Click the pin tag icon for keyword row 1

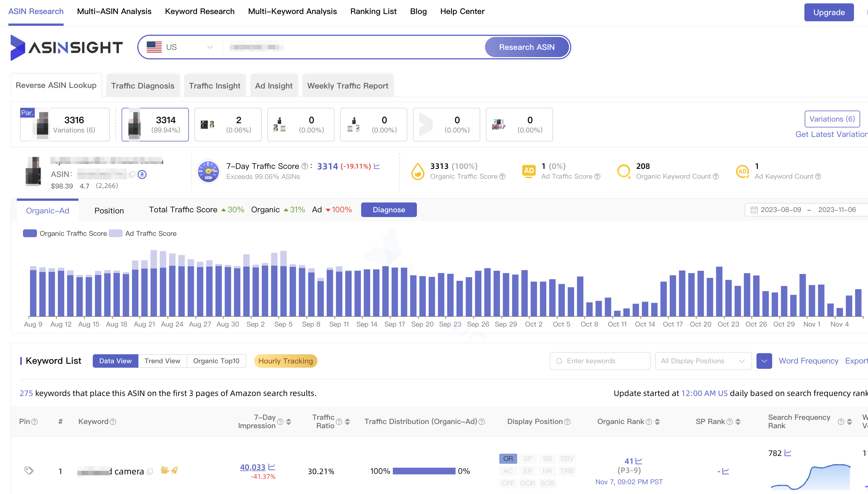point(29,471)
